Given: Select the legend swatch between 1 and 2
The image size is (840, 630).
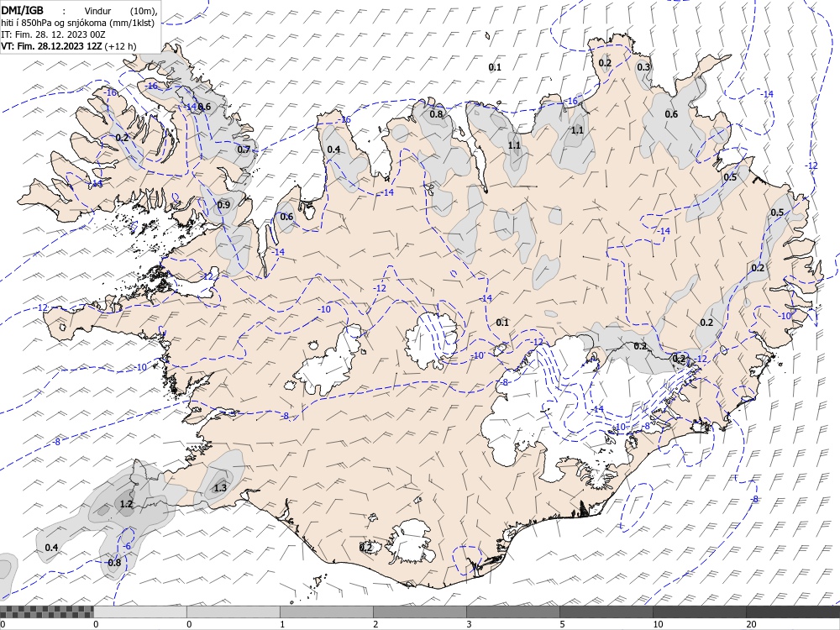Looking at the screenshot, I should point(326,612).
